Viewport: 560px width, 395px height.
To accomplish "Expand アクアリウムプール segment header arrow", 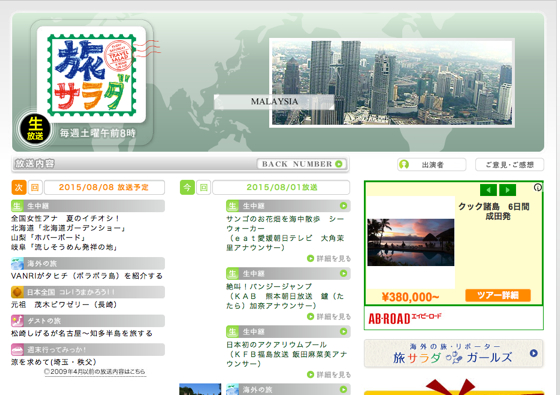I will point(343,331).
